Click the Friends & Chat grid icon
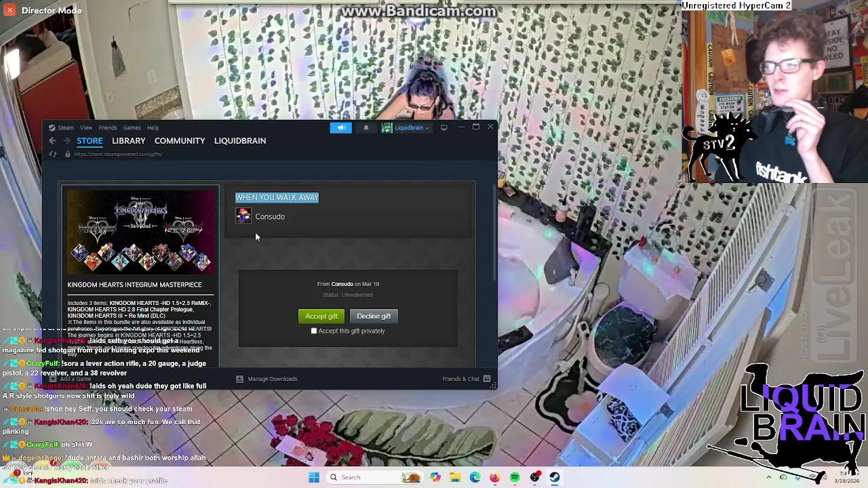Viewport: 868px width, 488px height. point(487,379)
